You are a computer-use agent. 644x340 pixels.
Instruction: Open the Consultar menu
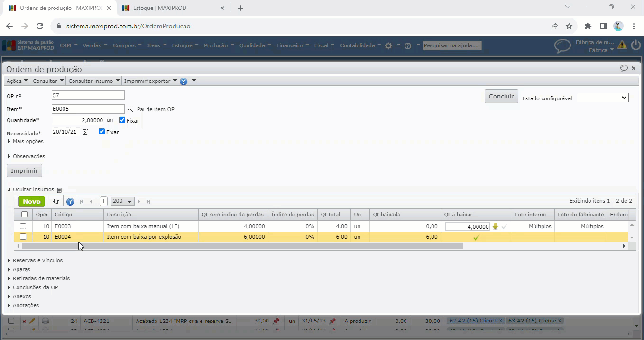pyautogui.click(x=48, y=81)
